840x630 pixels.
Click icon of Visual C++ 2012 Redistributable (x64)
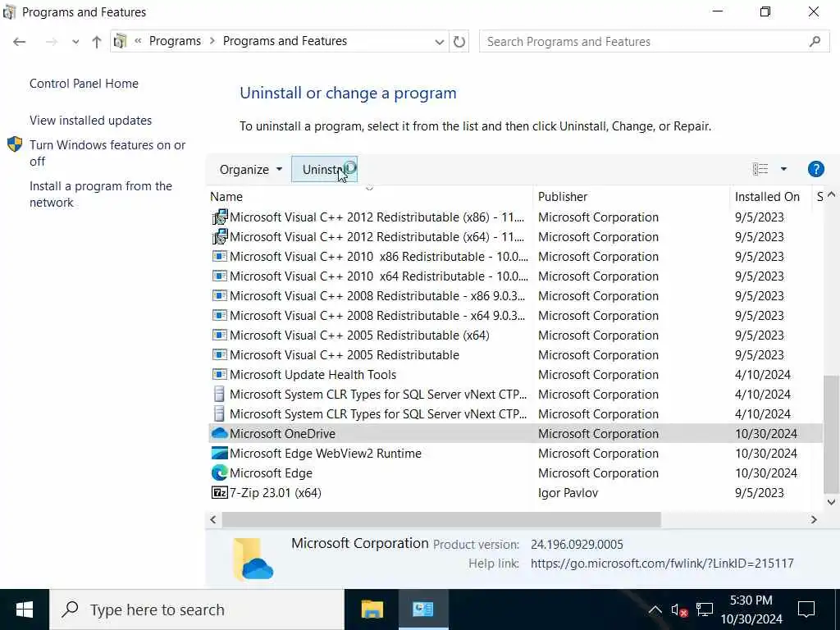point(220,237)
